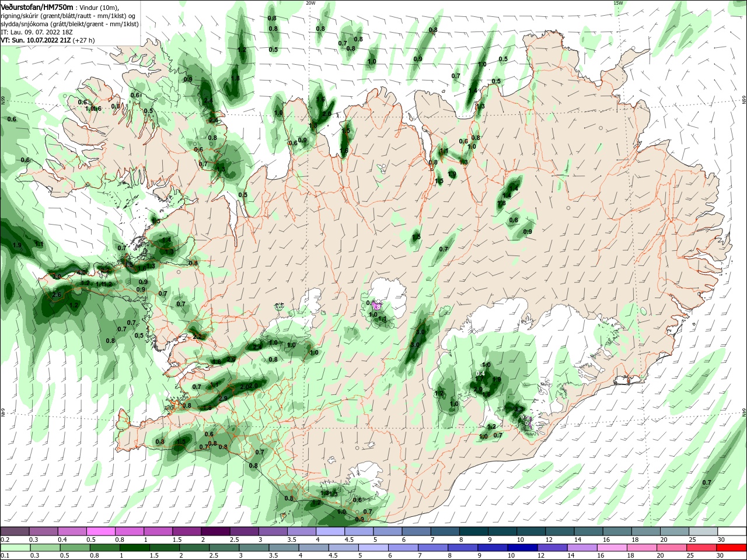The height and width of the screenshot is (560, 747).
Task: Pick lavender 4 swatch in snow legend
Action: [x=330, y=531]
